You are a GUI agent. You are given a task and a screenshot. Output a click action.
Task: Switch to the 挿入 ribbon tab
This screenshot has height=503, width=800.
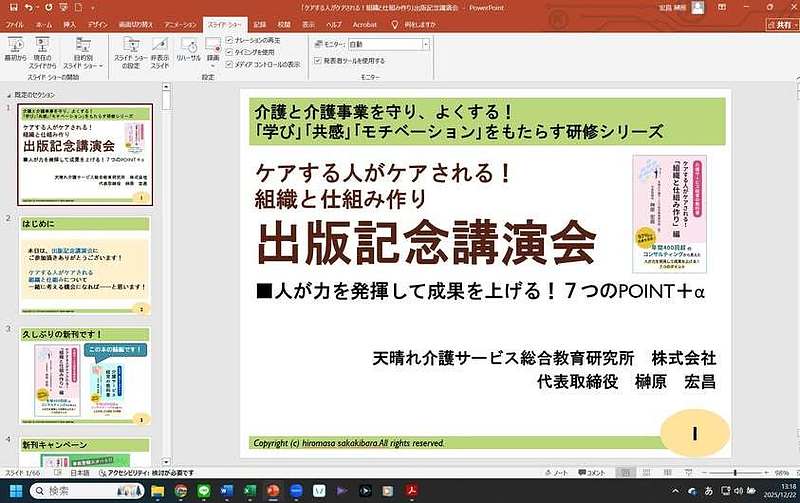68,22
